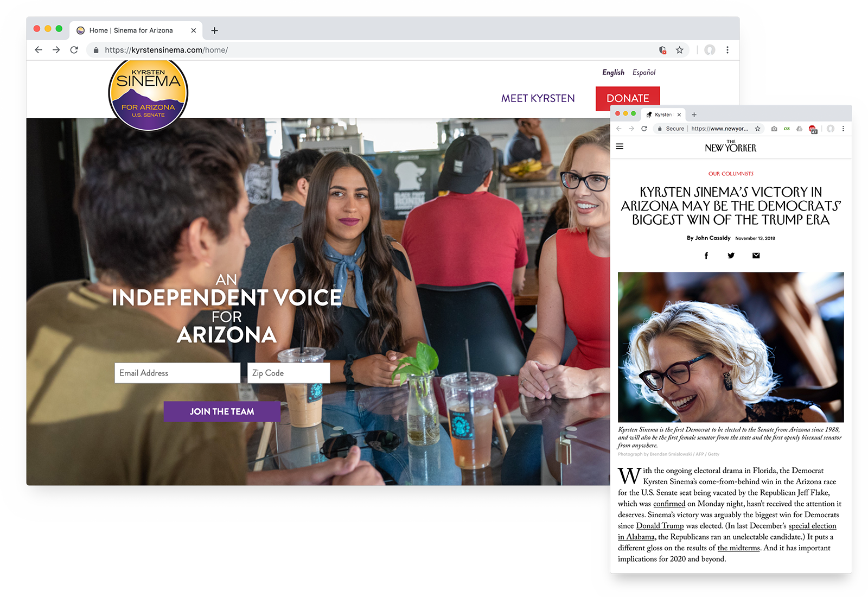868x597 pixels.
Task: Click back arrow in Sinema browser window
Action: pos(39,50)
